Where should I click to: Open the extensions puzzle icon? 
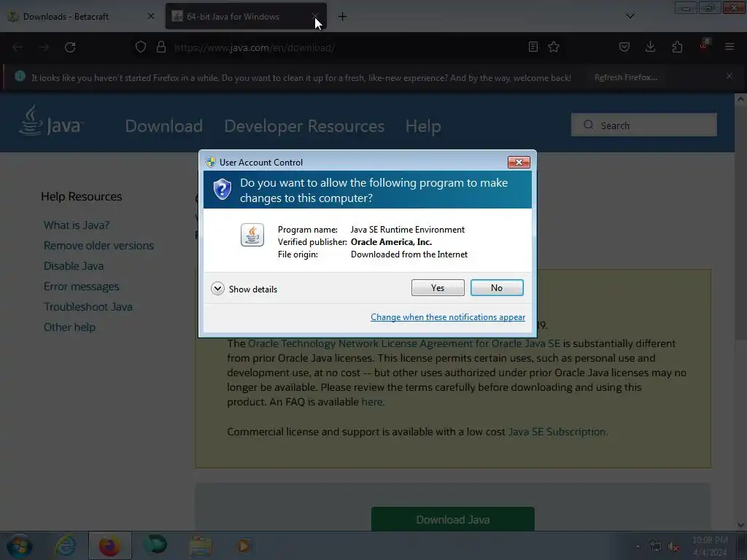point(677,47)
